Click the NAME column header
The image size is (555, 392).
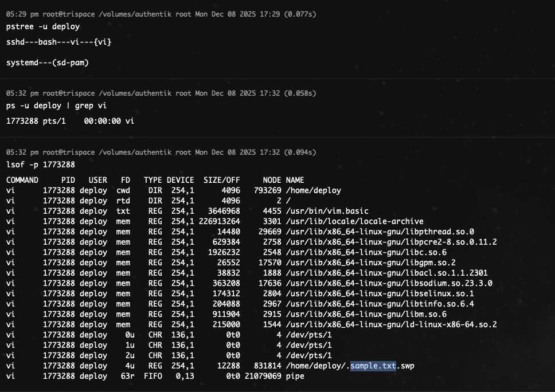click(295, 180)
